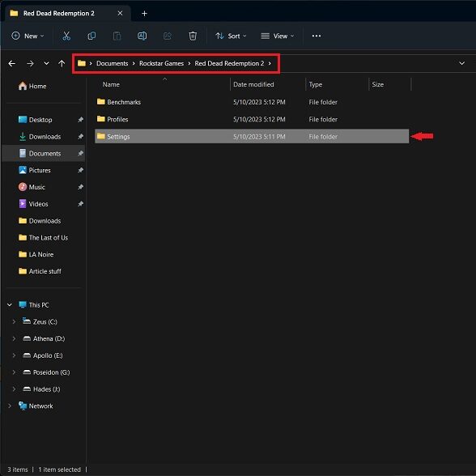Click pin icon next to Music
This screenshot has height=476, width=476.
(x=80, y=187)
